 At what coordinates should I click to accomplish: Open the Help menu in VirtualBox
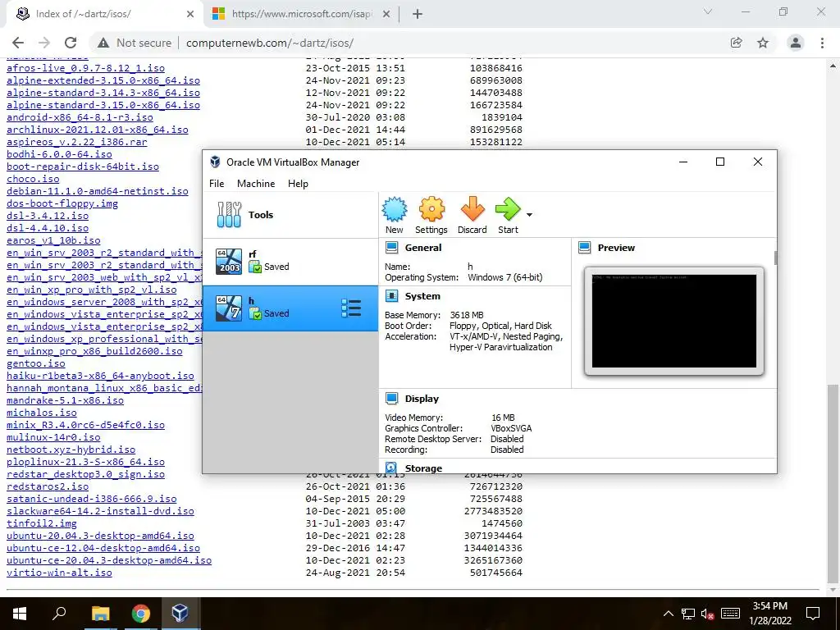coord(298,184)
